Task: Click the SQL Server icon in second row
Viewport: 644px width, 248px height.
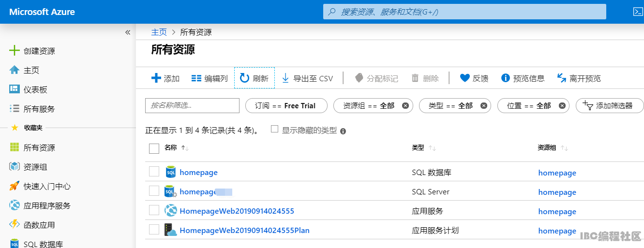Action: tap(170, 191)
